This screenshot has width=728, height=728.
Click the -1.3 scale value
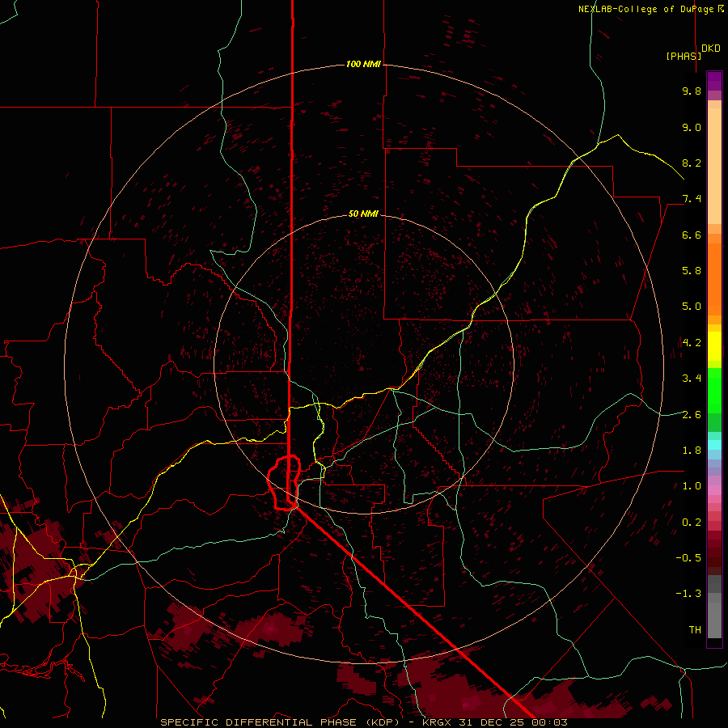coord(688,594)
